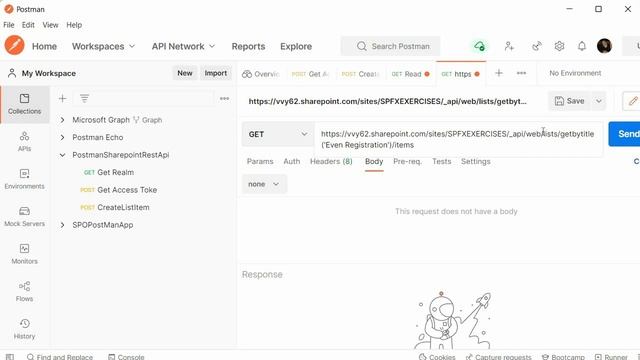Click the user avatar
The image size is (640, 360).
604,46
